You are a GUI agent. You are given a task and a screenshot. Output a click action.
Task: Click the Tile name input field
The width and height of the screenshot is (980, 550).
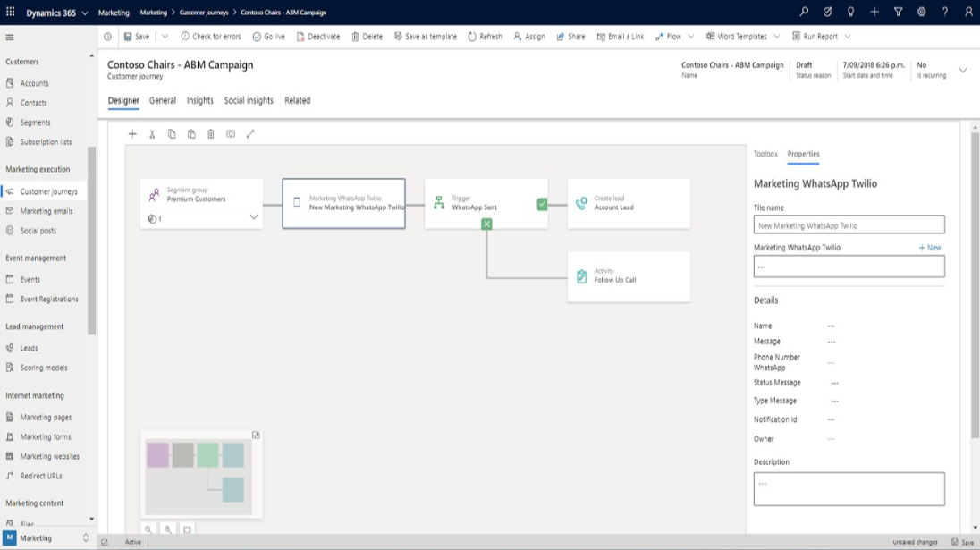point(849,225)
